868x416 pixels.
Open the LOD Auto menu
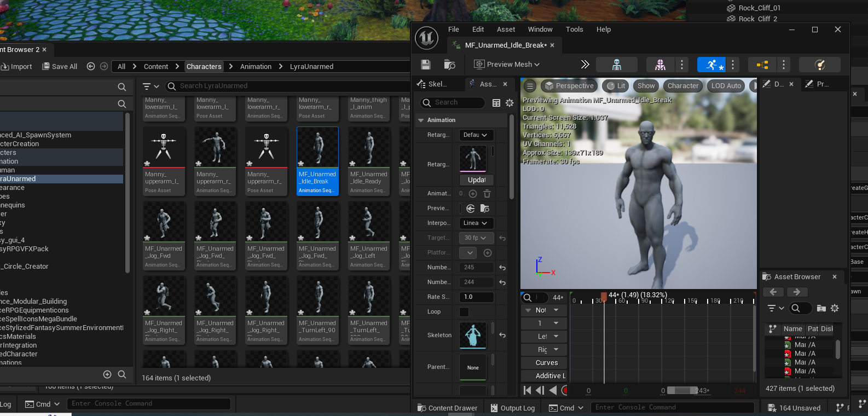[726, 86]
